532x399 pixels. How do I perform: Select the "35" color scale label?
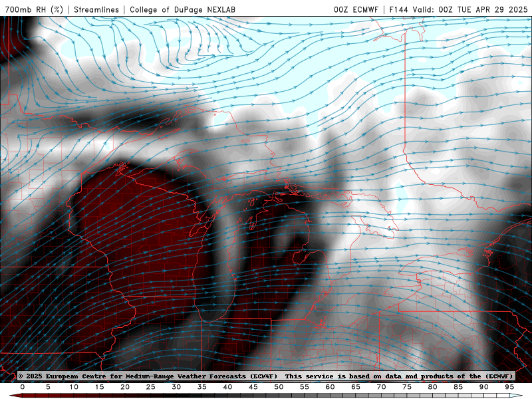tap(202, 387)
